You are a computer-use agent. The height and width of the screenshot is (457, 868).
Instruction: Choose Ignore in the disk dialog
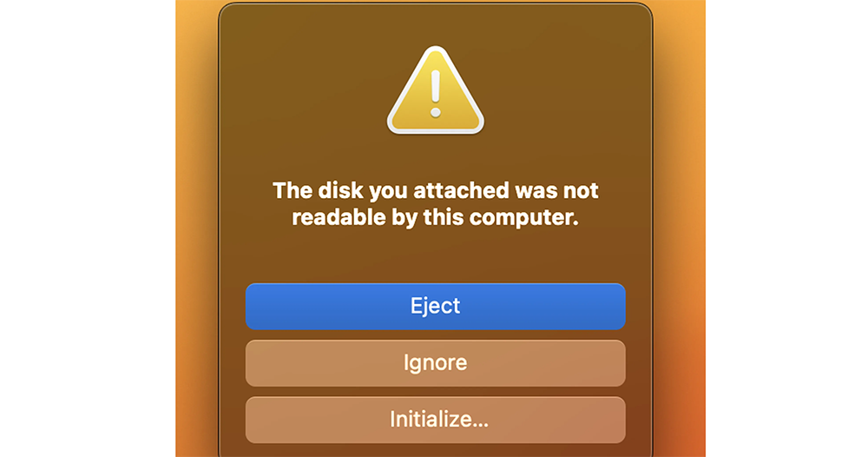(x=435, y=363)
